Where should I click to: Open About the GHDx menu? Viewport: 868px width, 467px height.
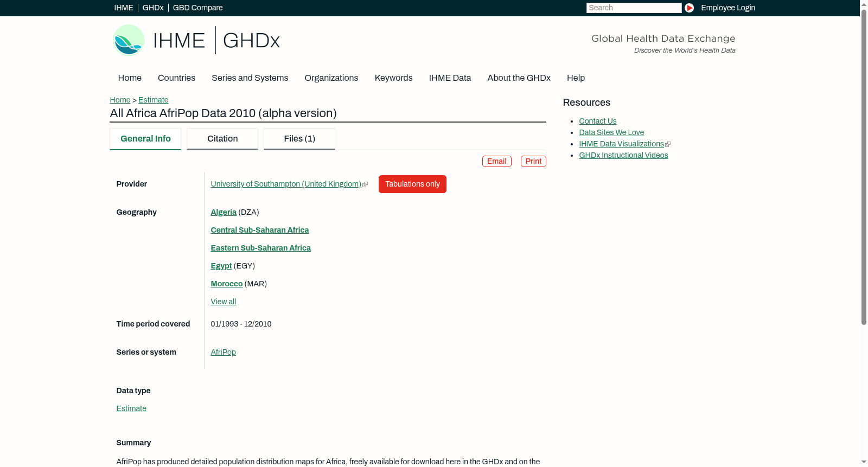519,78
